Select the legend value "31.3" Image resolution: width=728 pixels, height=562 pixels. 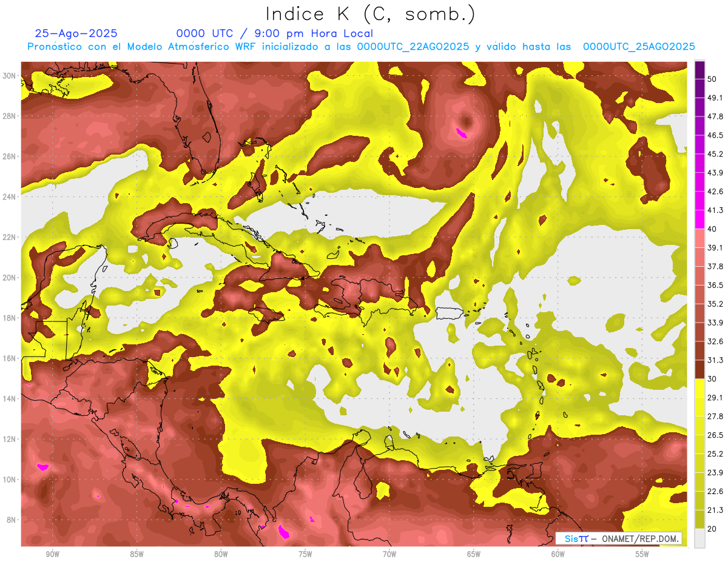(715, 360)
